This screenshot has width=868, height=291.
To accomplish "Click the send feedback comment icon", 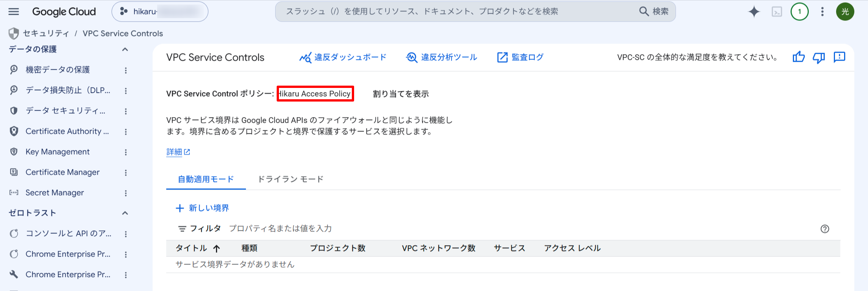I will point(840,57).
